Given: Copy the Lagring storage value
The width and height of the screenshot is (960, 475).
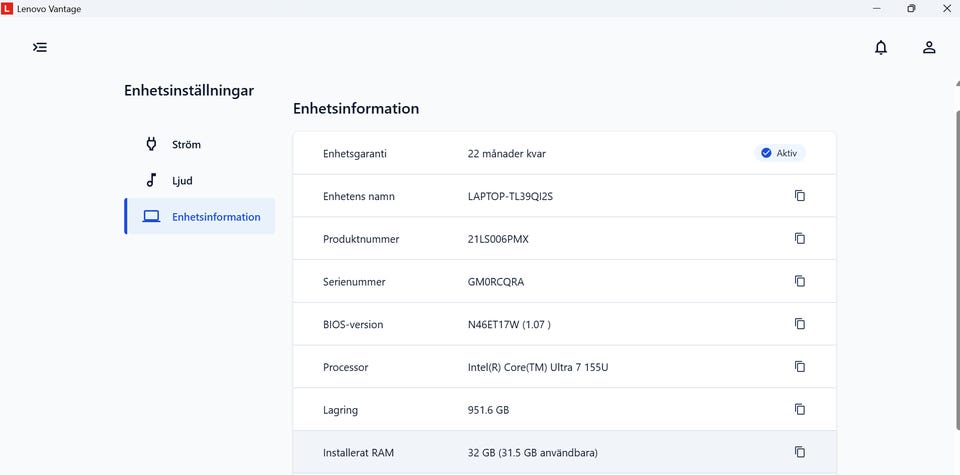Looking at the screenshot, I should pos(799,409).
